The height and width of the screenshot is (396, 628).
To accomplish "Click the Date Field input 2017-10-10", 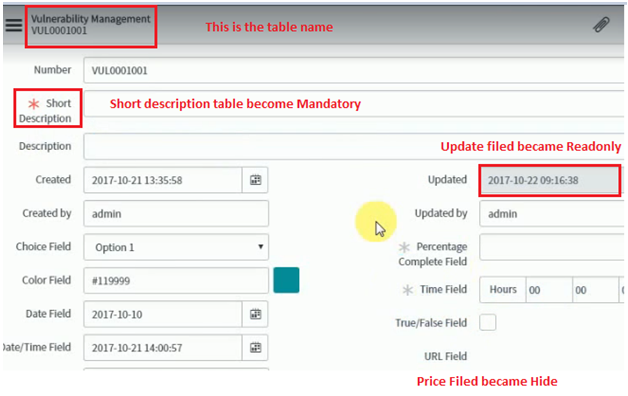I will (x=163, y=314).
